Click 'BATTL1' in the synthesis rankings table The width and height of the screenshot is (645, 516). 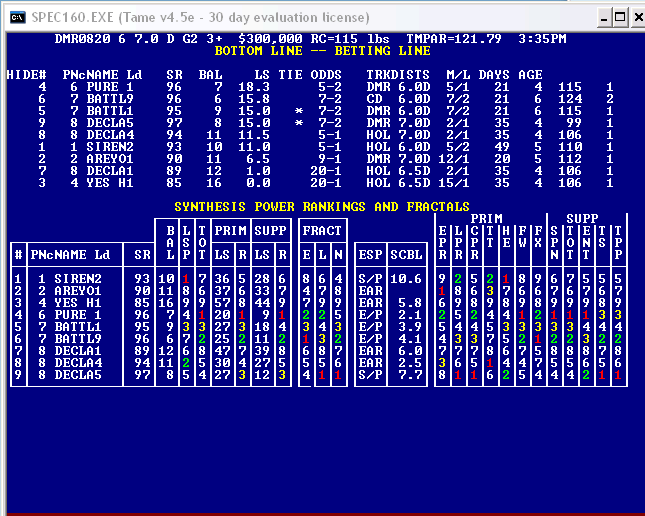click(x=78, y=326)
